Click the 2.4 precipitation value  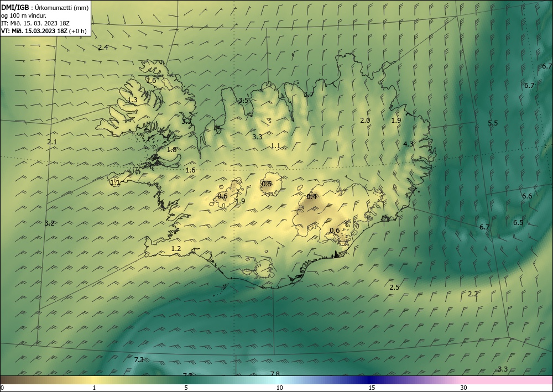[103, 47]
